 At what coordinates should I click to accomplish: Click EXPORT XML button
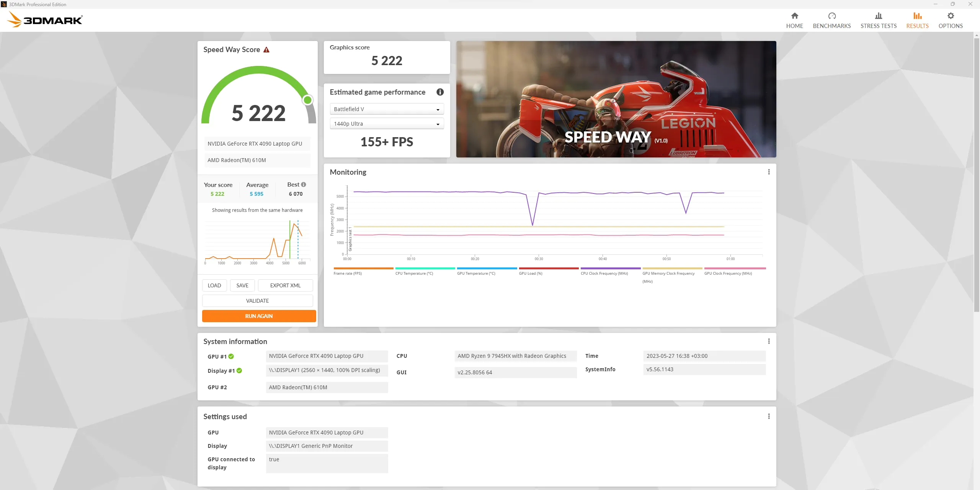(285, 285)
